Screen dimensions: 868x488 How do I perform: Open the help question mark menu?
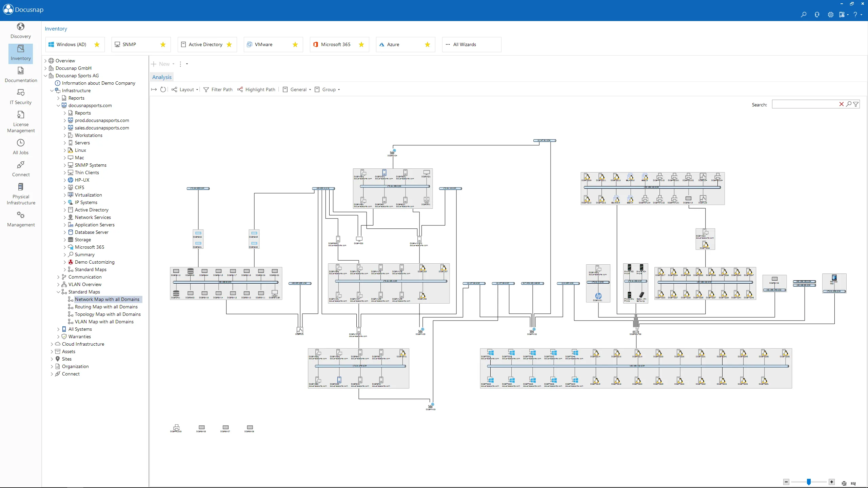click(857, 15)
